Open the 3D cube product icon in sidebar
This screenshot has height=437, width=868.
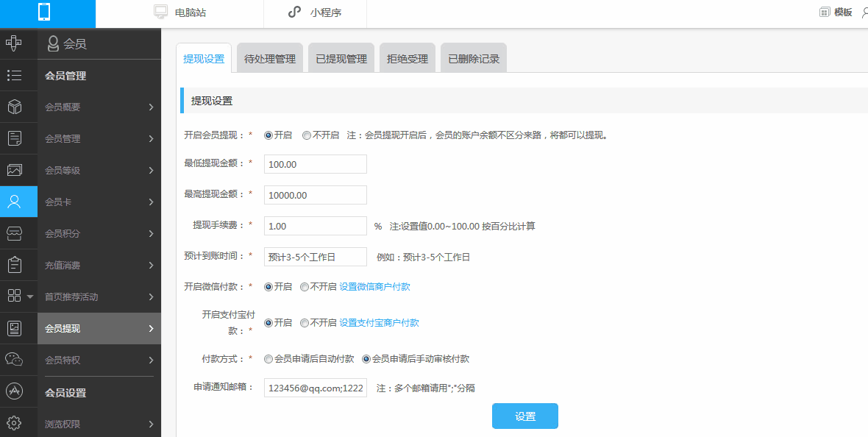(x=14, y=107)
